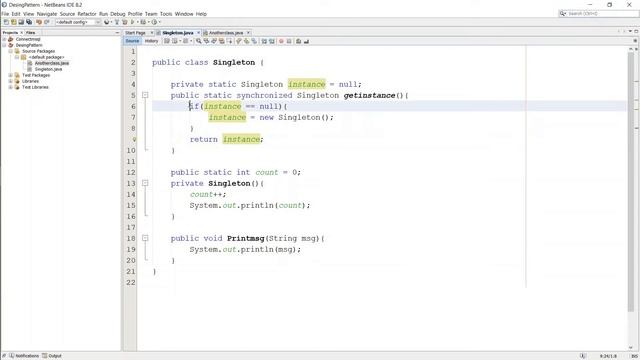Viewport: 640px width, 360px height.
Task: Click Start Macro Recording red icon
Action: [281, 41]
